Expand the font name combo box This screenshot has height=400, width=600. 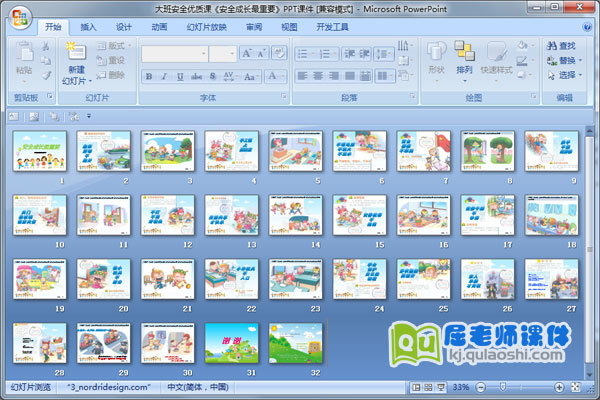[x=203, y=54]
